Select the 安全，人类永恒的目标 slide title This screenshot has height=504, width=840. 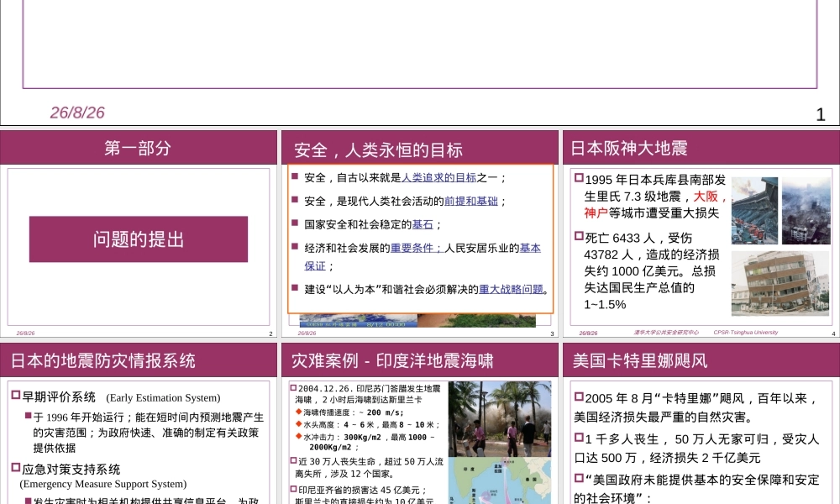pyautogui.click(x=378, y=150)
